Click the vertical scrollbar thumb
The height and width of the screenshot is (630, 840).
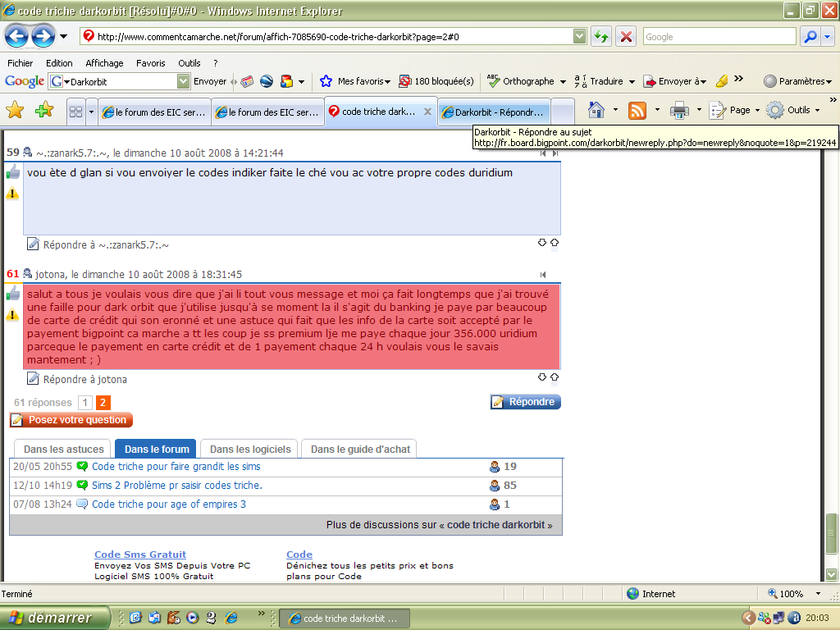(x=831, y=533)
